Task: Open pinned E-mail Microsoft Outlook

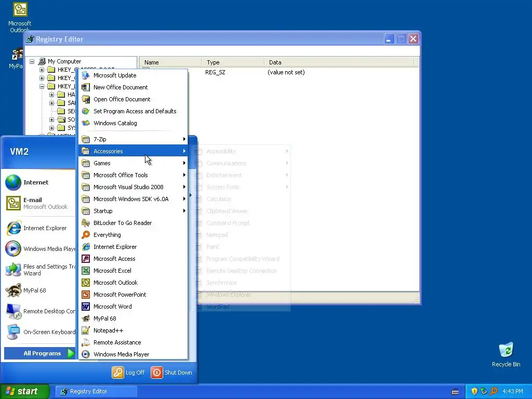Action: coord(39,203)
